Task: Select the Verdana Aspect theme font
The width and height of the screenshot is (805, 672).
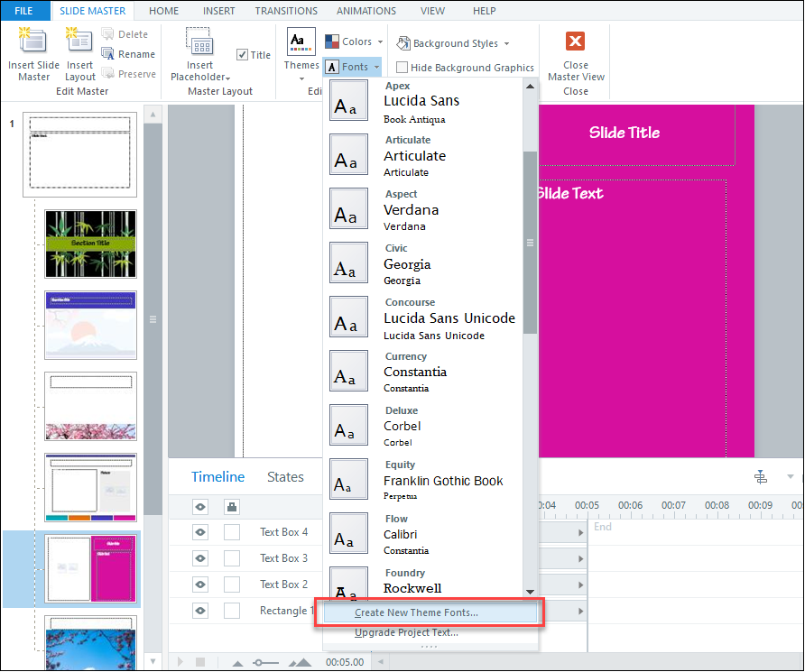Action: pos(423,208)
